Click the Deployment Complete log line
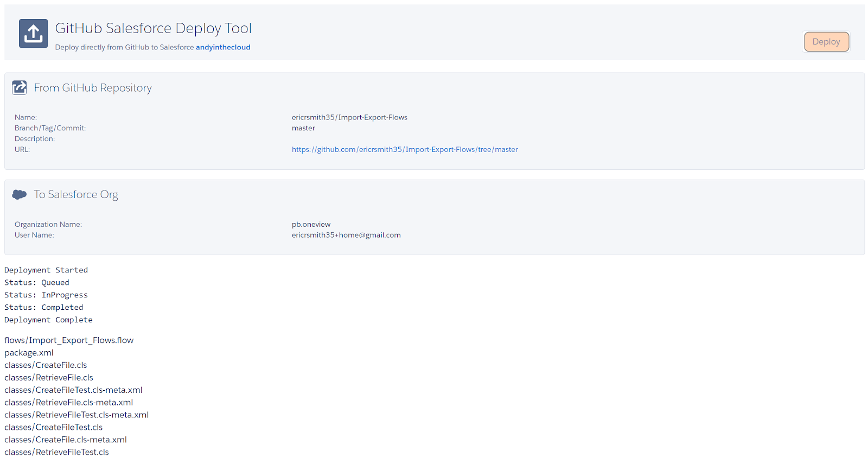The width and height of the screenshot is (868, 464). (48, 320)
